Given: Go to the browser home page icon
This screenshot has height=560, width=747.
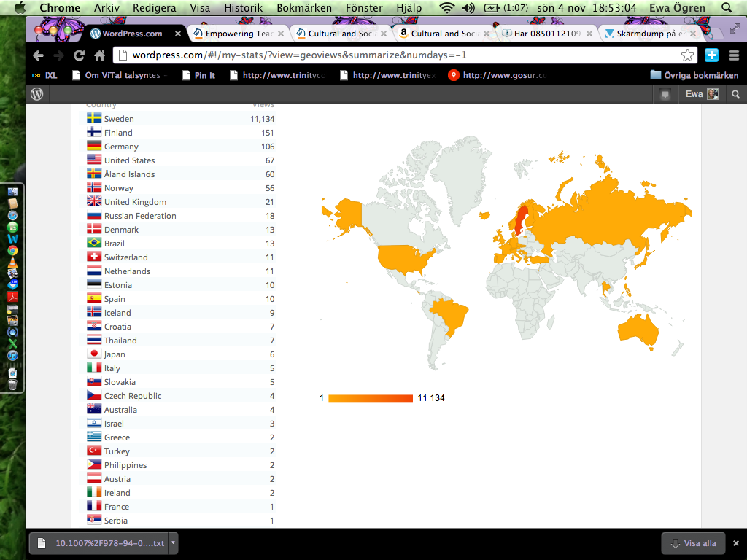Looking at the screenshot, I should (x=100, y=55).
